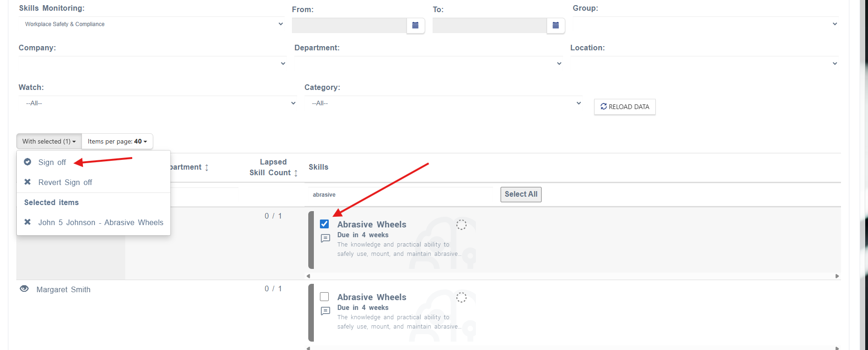Toggle watch eye for Margaret Smith
The height and width of the screenshot is (350, 868).
(24, 289)
